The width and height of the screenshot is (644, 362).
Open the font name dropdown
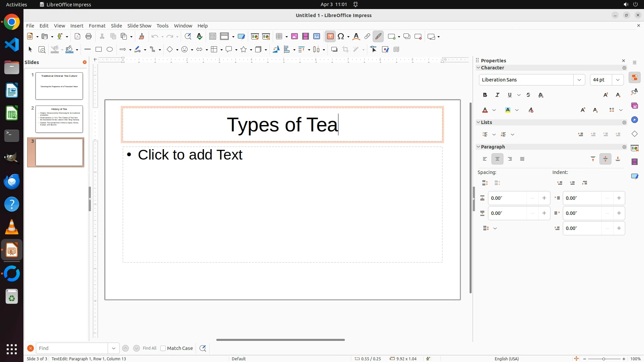pos(579,80)
